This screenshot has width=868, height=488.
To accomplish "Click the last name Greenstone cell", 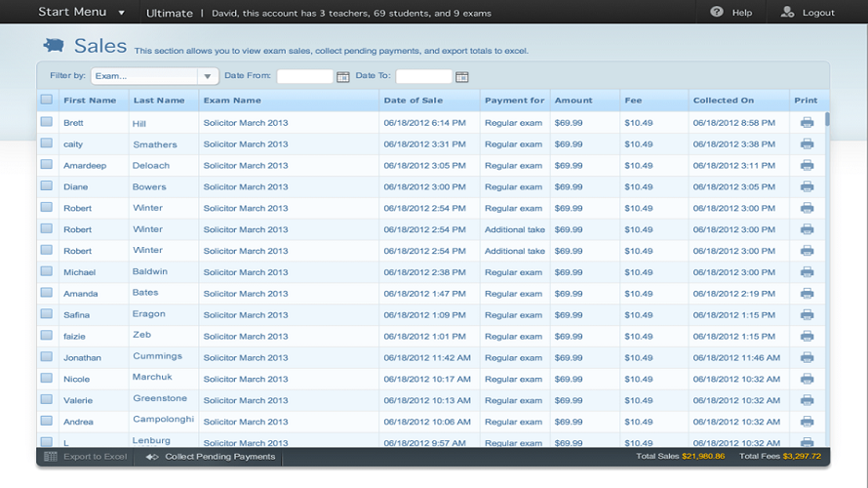I will tap(159, 398).
